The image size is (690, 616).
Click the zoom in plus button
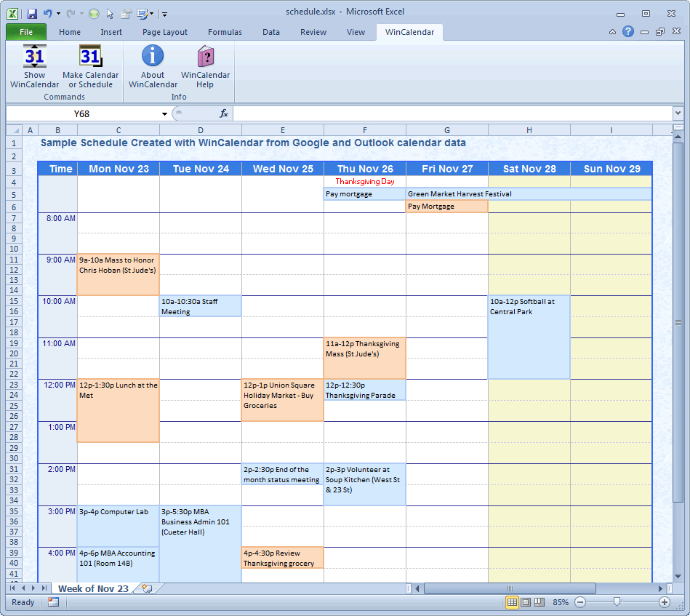(x=665, y=602)
